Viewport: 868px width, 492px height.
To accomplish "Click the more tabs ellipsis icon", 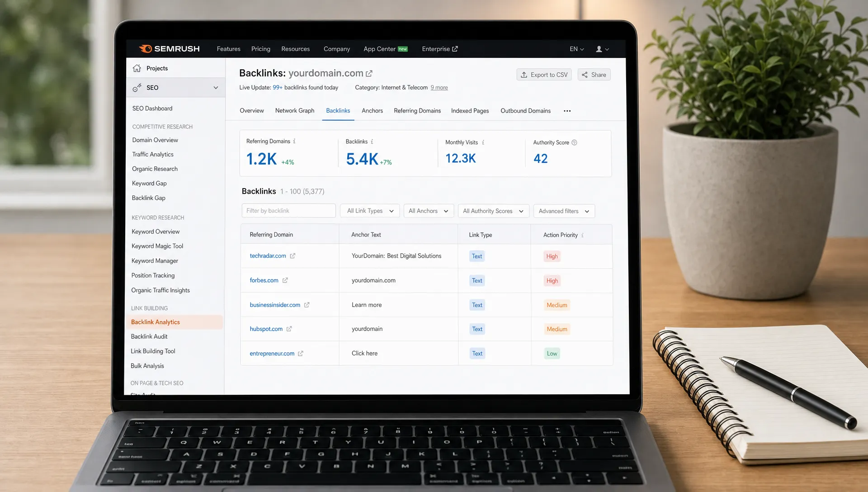I will tap(567, 111).
